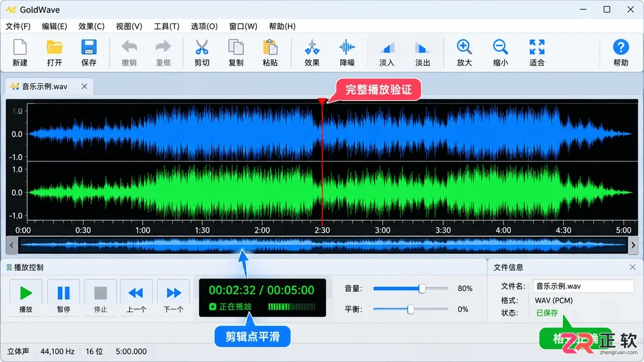Click the green lower channel waveform
644x362 pixels.
coord(331,192)
